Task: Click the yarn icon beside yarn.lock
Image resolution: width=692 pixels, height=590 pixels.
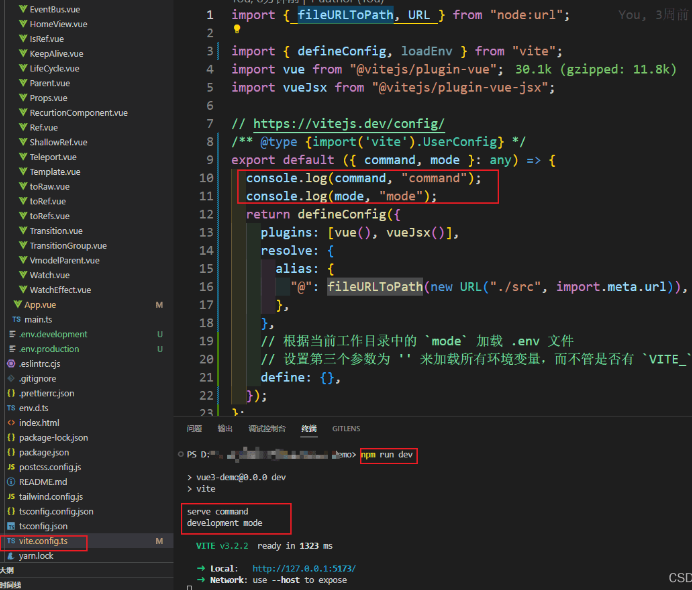Action: point(11,556)
